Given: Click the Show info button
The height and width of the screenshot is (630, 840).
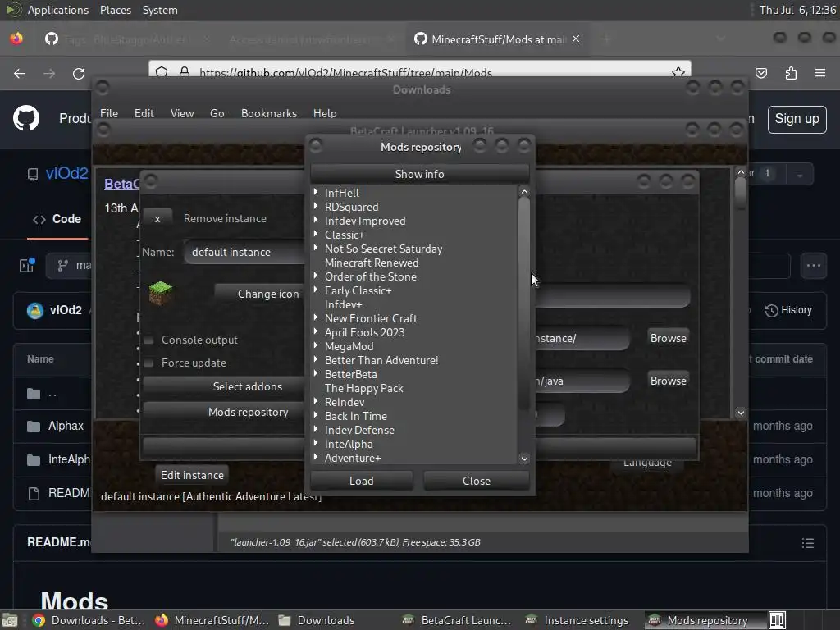Looking at the screenshot, I should pos(419,174).
